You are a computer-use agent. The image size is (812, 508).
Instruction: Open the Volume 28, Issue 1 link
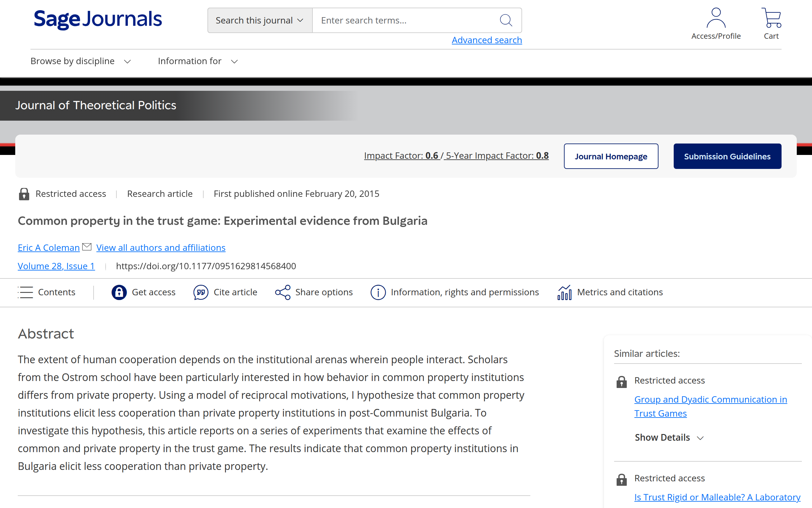[56, 266]
